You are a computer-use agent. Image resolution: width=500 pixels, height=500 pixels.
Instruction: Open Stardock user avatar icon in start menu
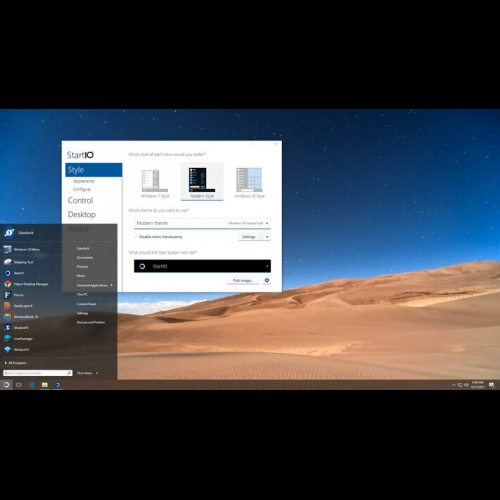pos(9,233)
